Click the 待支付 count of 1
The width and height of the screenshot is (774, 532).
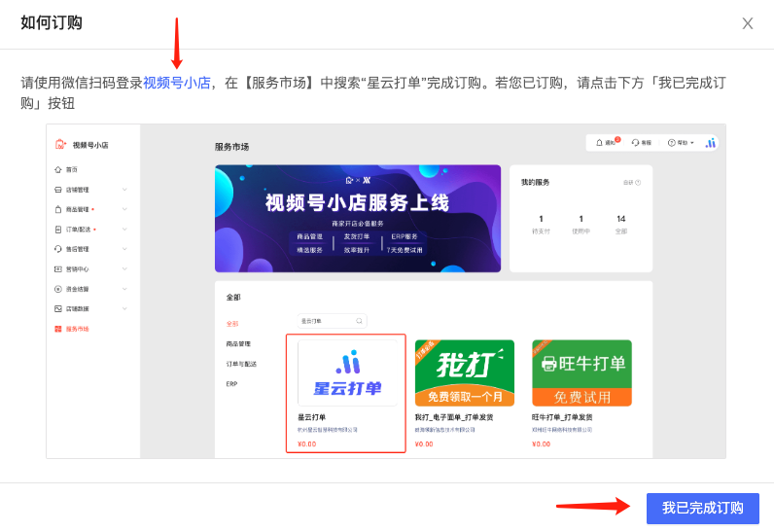pyautogui.click(x=541, y=219)
